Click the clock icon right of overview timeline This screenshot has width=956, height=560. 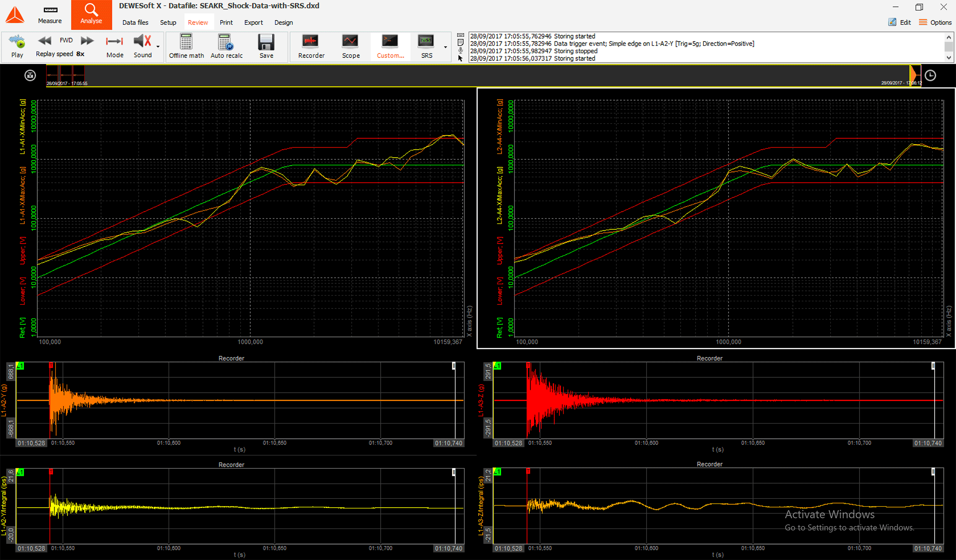(x=930, y=75)
